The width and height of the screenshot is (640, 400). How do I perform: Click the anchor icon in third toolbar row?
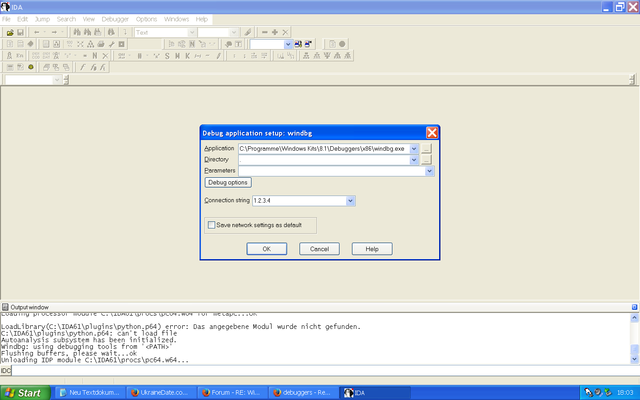[9, 56]
